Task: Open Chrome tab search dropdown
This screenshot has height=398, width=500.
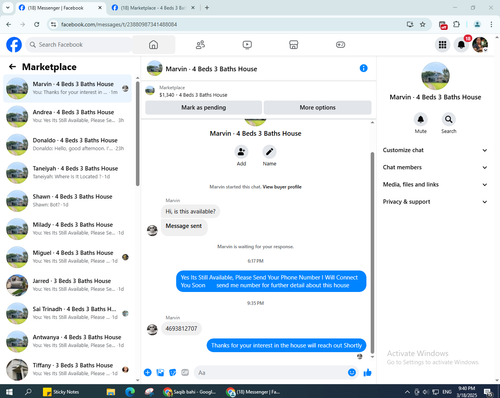Action: pyautogui.click(x=8, y=8)
